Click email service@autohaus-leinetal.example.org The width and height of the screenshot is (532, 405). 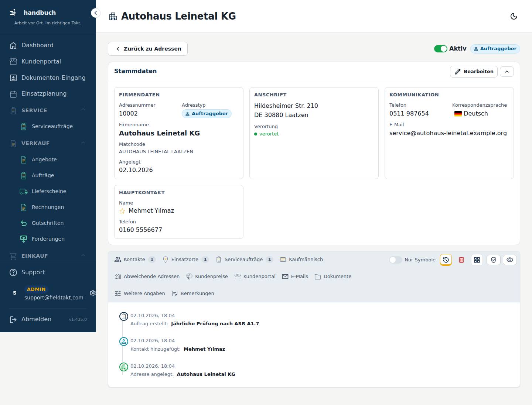448,133
